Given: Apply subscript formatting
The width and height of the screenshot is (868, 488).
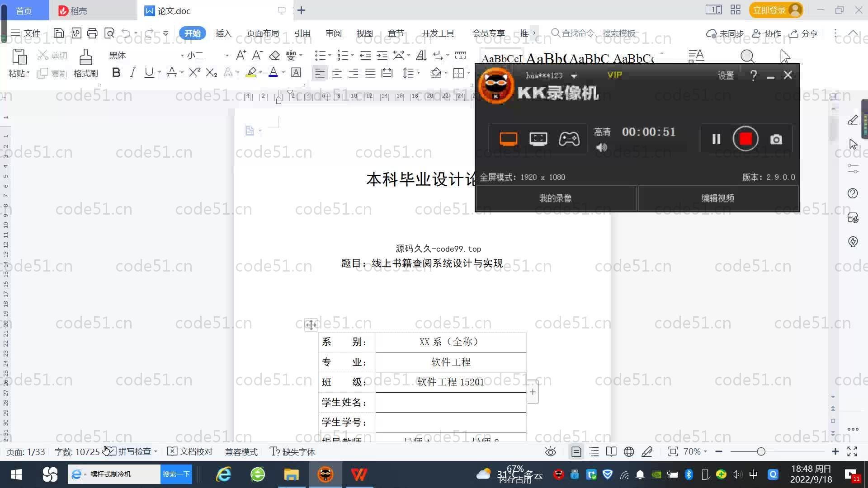Looking at the screenshot, I should tap(211, 73).
